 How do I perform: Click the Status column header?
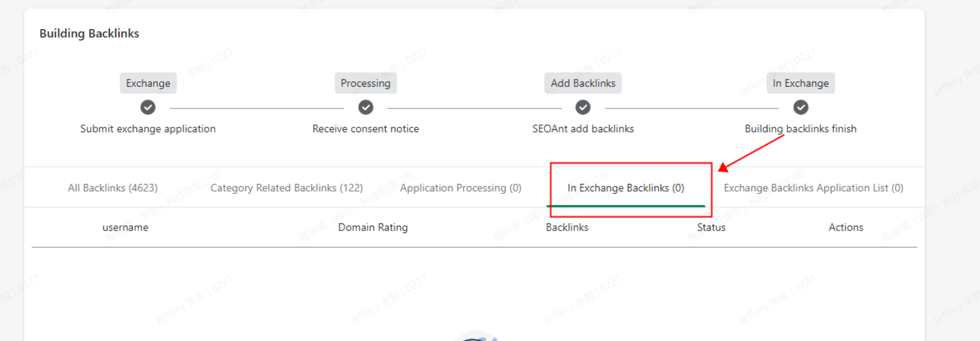coord(711,228)
